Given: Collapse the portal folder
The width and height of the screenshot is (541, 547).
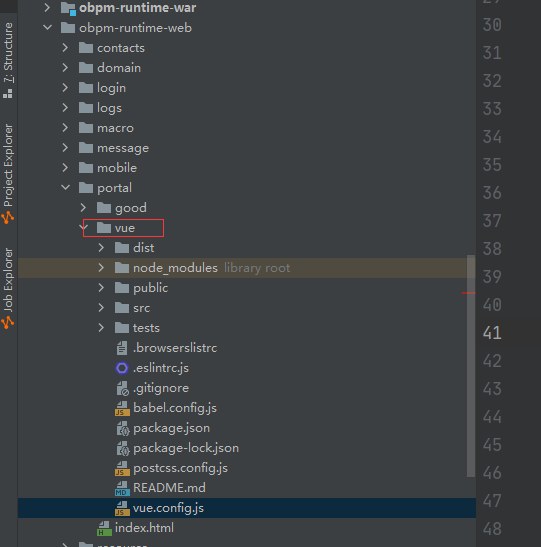Looking at the screenshot, I should coord(65,188).
